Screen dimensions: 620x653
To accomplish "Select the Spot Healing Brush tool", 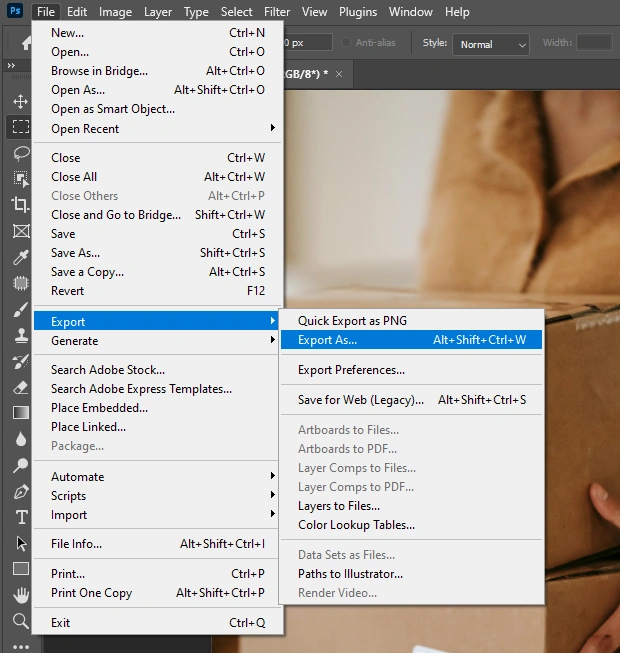I will pyautogui.click(x=20, y=283).
